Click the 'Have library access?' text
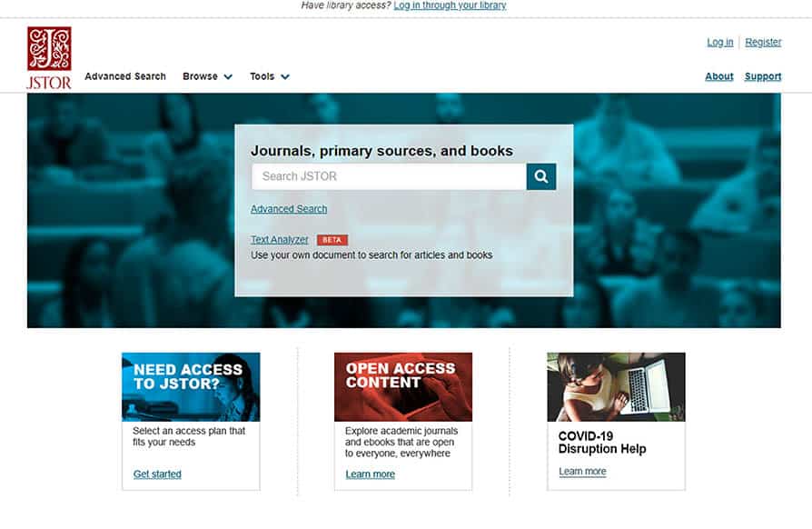 point(346,5)
